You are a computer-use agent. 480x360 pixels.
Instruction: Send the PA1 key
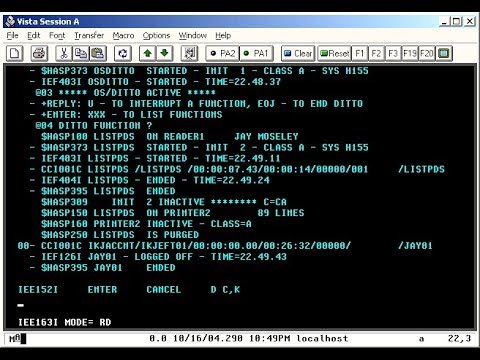pos(256,53)
